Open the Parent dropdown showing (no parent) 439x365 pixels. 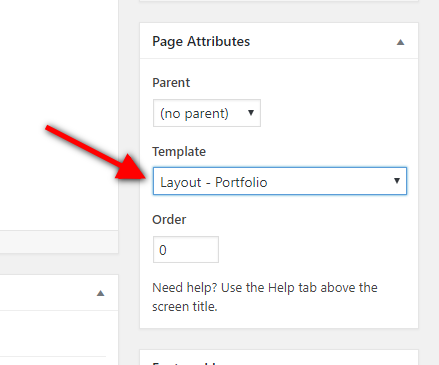coord(207,113)
